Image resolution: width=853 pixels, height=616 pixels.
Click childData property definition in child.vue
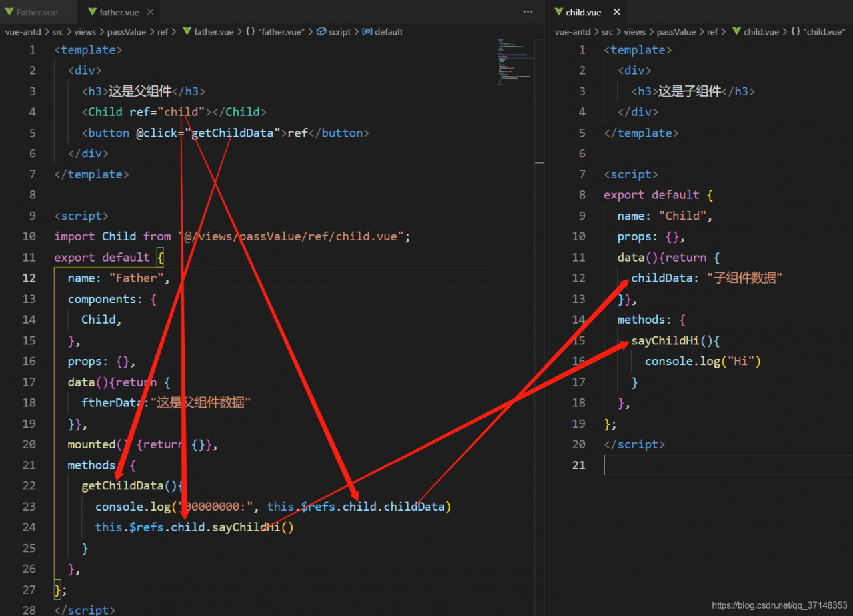coord(662,278)
